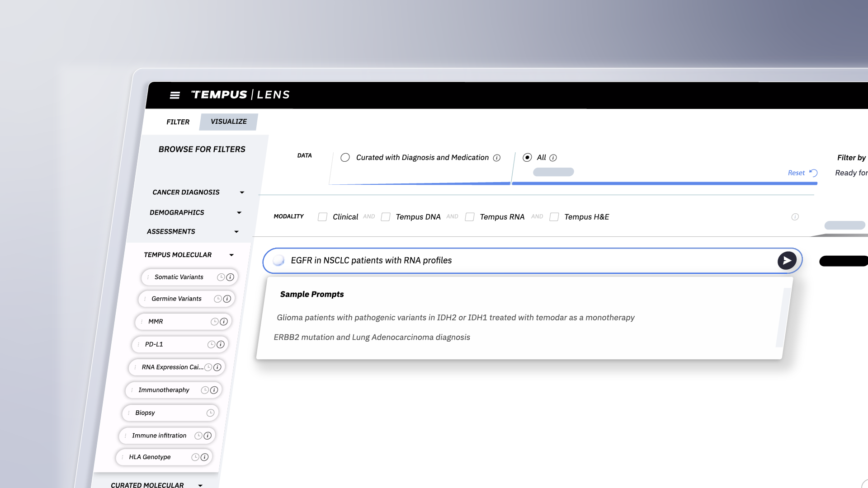
Task: Expand the Assessments filter section
Action: coord(193,231)
